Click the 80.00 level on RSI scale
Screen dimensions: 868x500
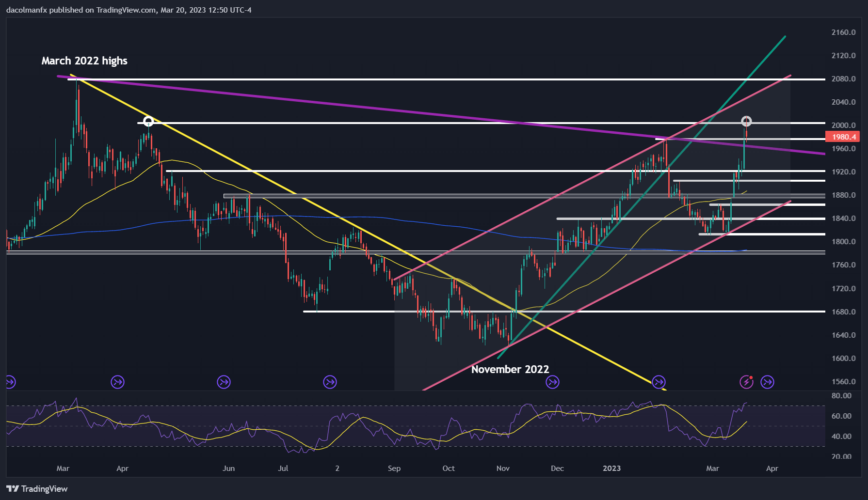pyautogui.click(x=841, y=396)
